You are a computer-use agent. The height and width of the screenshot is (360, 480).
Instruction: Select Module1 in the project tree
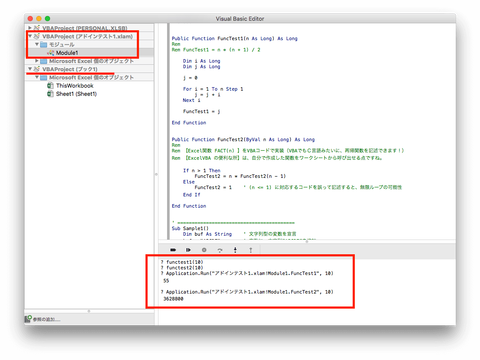[67, 53]
